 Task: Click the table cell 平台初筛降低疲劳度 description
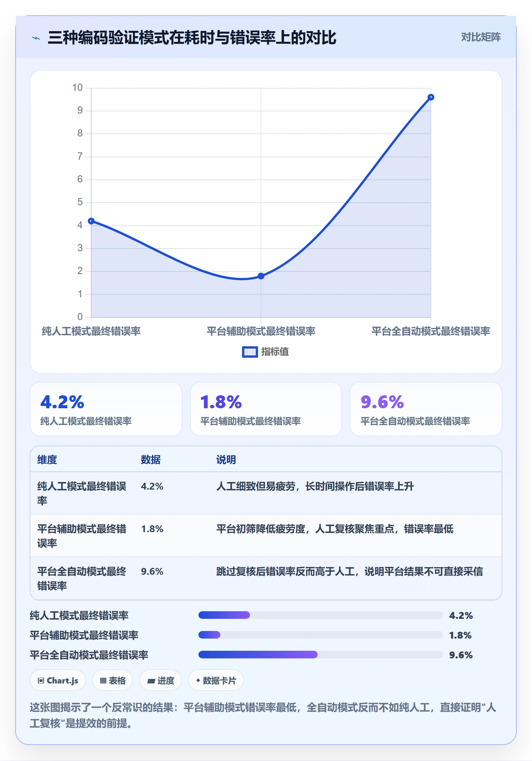pyautogui.click(x=335, y=529)
